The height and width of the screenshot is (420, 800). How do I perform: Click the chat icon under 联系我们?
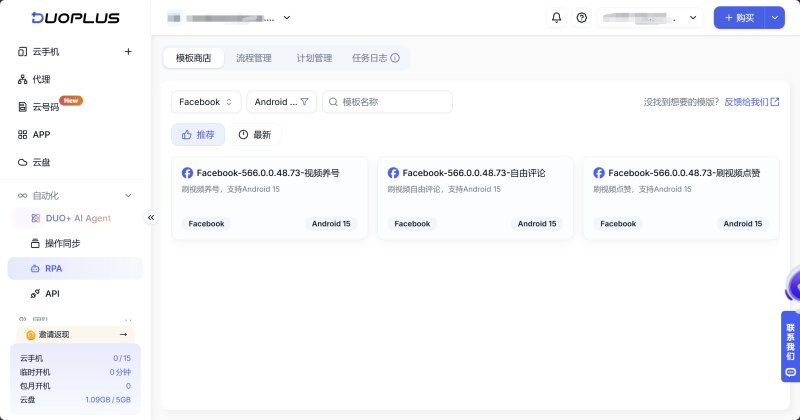click(790, 373)
